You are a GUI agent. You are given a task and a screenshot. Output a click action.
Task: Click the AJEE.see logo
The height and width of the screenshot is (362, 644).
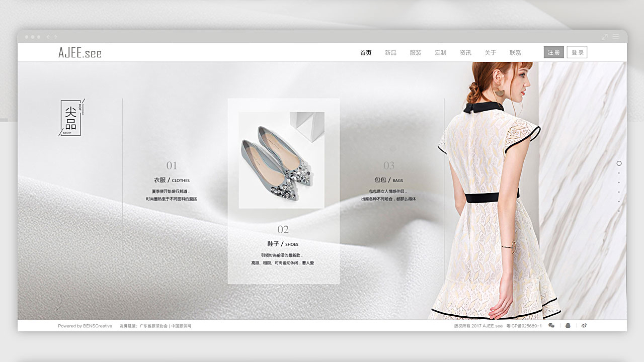coord(79,53)
